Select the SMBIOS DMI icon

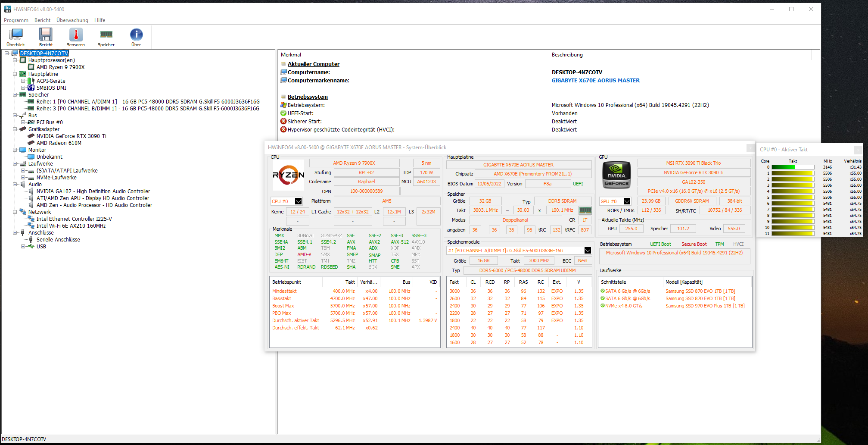tap(31, 88)
